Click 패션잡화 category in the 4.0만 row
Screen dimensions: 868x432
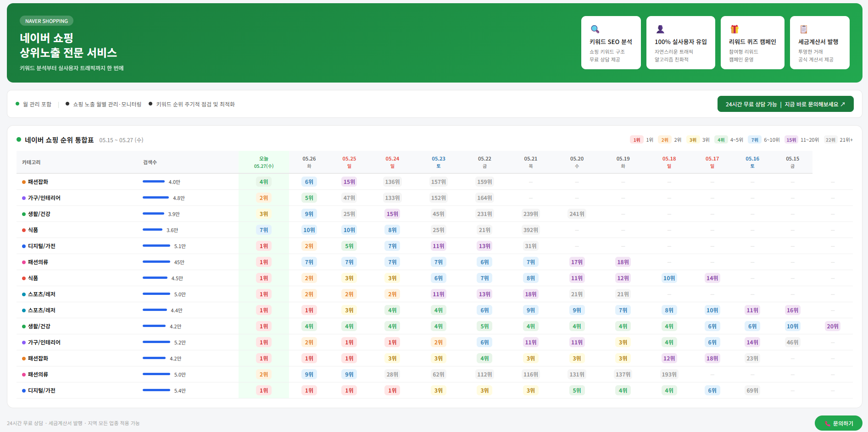pos(38,182)
